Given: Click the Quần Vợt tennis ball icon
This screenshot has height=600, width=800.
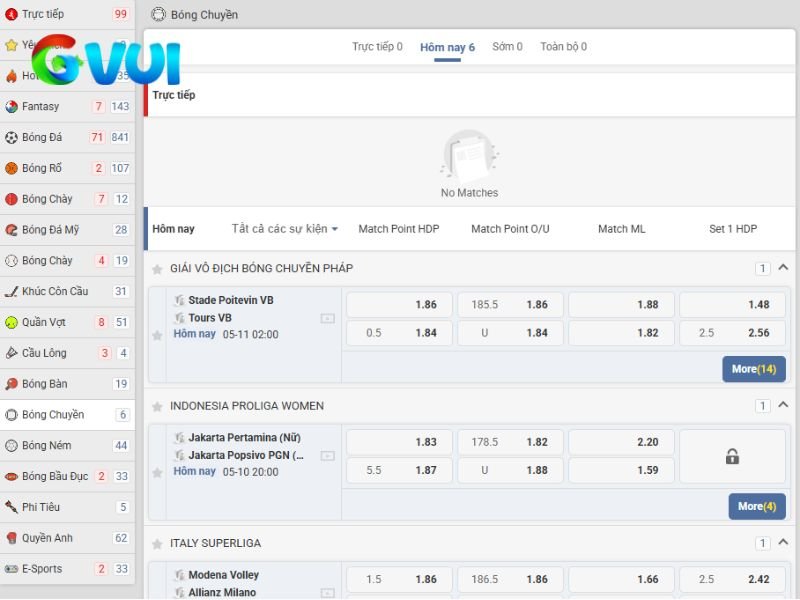Looking at the screenshot, I should (12, 322).
